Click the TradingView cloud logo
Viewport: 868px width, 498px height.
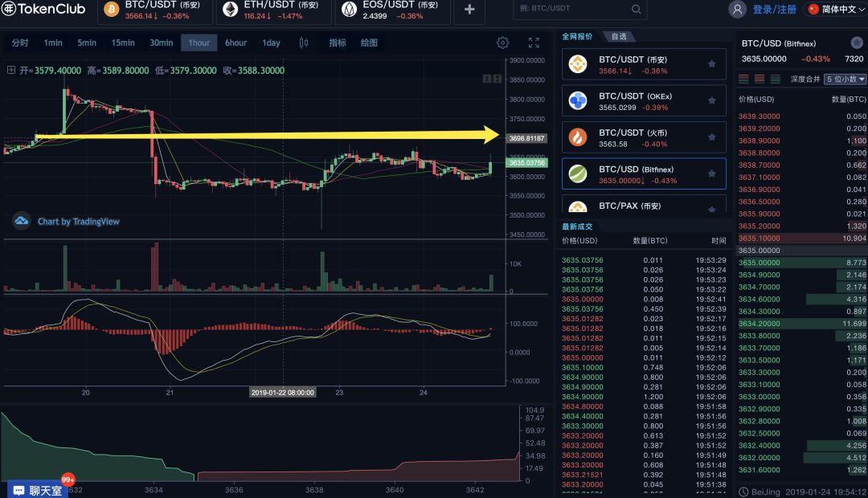pyautogui.click(x=22, y=221)
